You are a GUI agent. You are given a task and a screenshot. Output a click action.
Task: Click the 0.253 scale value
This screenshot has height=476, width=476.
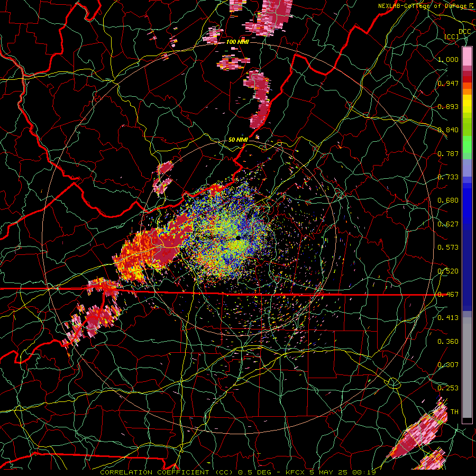[448, 388]
